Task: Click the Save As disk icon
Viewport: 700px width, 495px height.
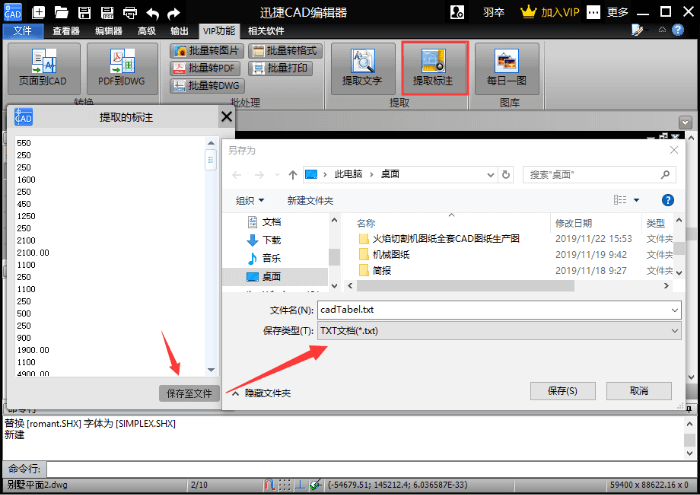Action: click(x=107, y=12)
